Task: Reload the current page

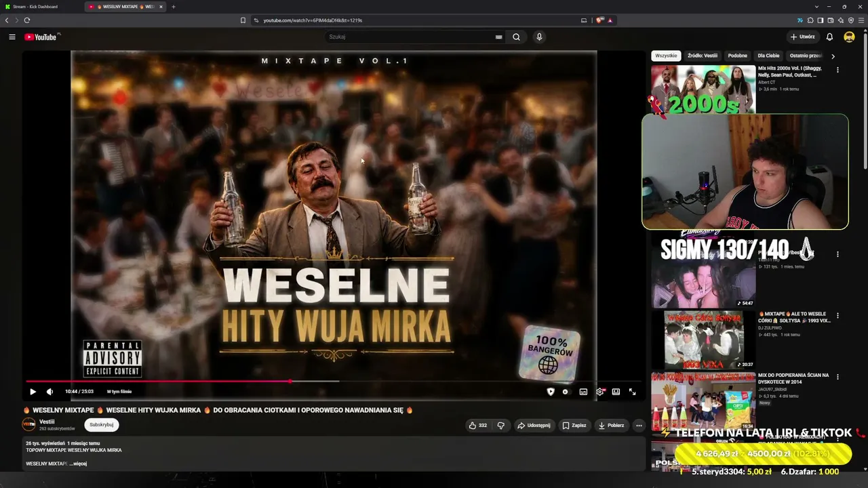Action: 27,20
